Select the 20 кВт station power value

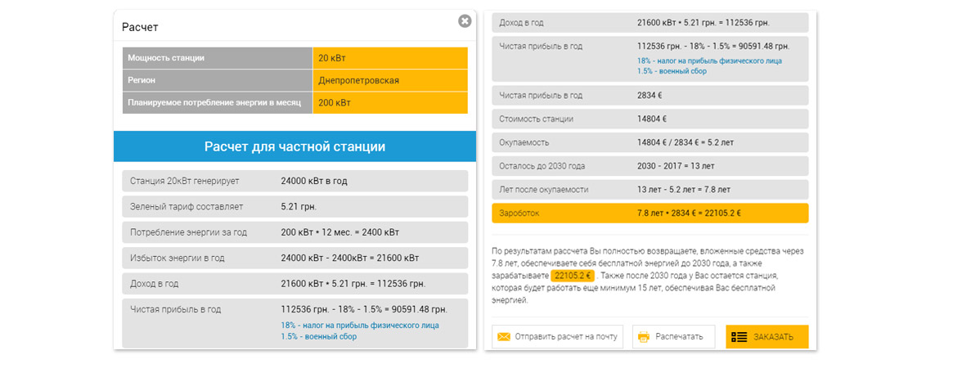[x=390, y=58]
